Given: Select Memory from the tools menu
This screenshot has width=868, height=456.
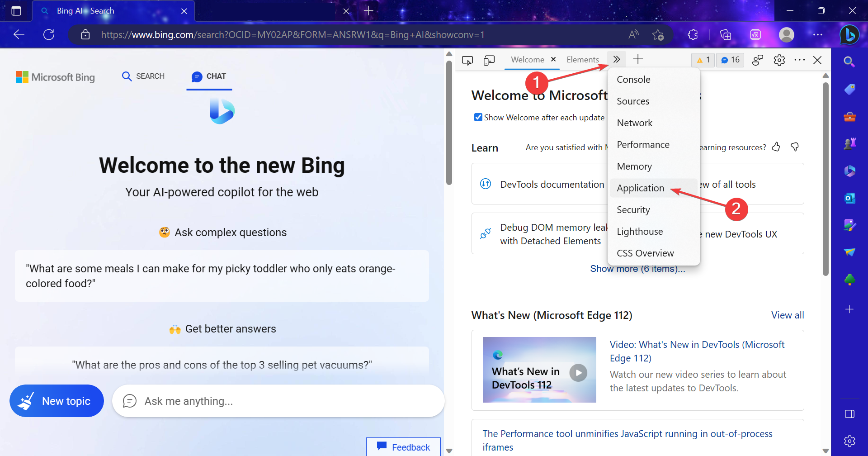Looking at the screenshot, I should pyautogui.click(x=654, y=166).
